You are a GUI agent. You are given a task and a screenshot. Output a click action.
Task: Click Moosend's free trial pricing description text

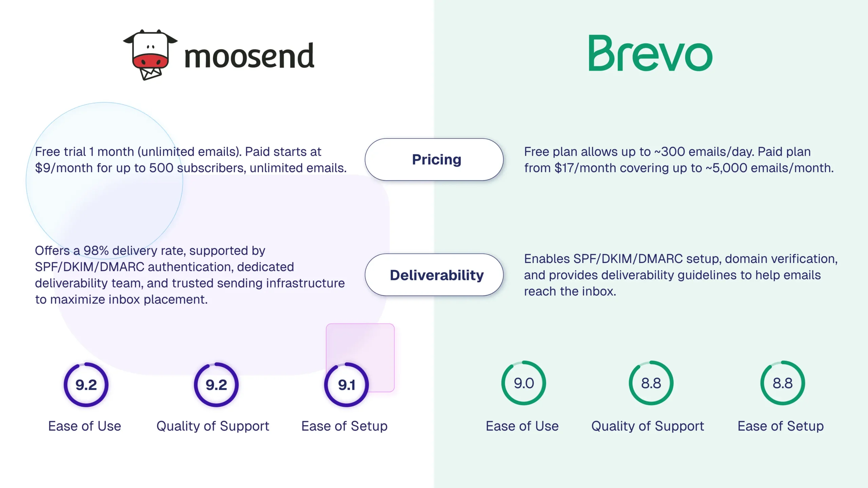(191, 160)
